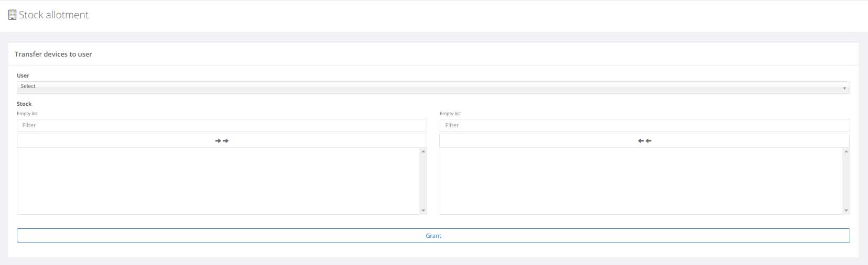Focus the left Filter input field

coord(222,125)
